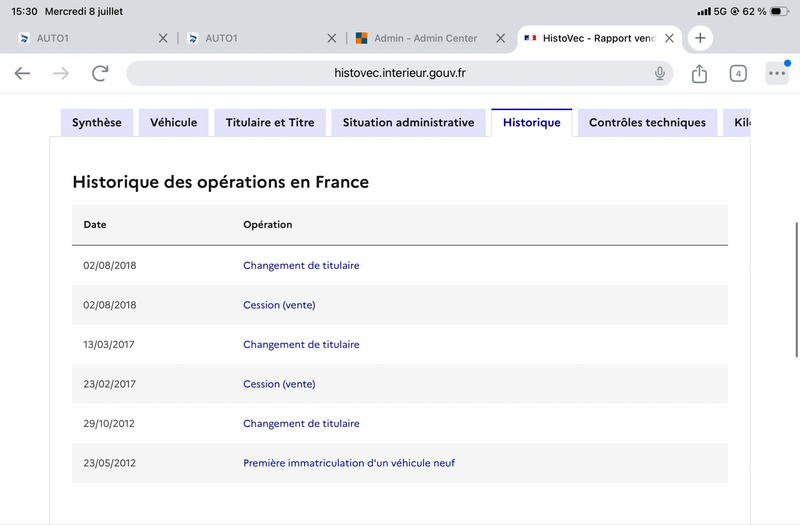Image resolution: width=800 pixels, height=525 pixels.
Task: Close the HistoVec tab
Action: click(669, 38)
